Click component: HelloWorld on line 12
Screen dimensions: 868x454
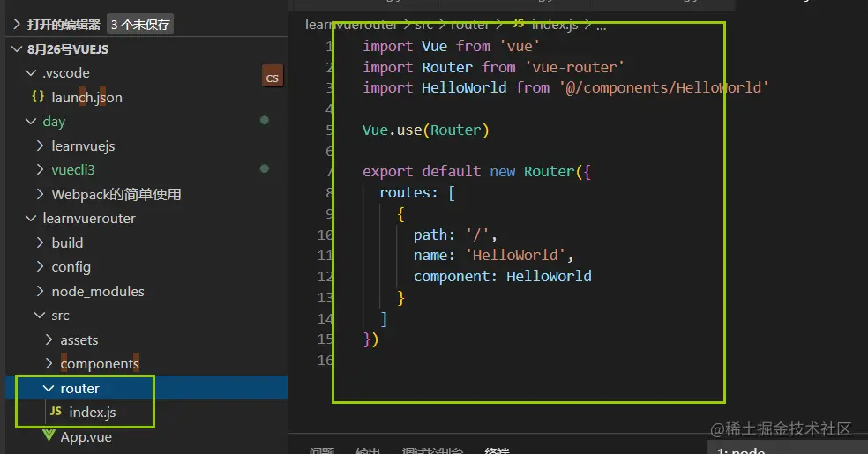[x=503, y=276]
